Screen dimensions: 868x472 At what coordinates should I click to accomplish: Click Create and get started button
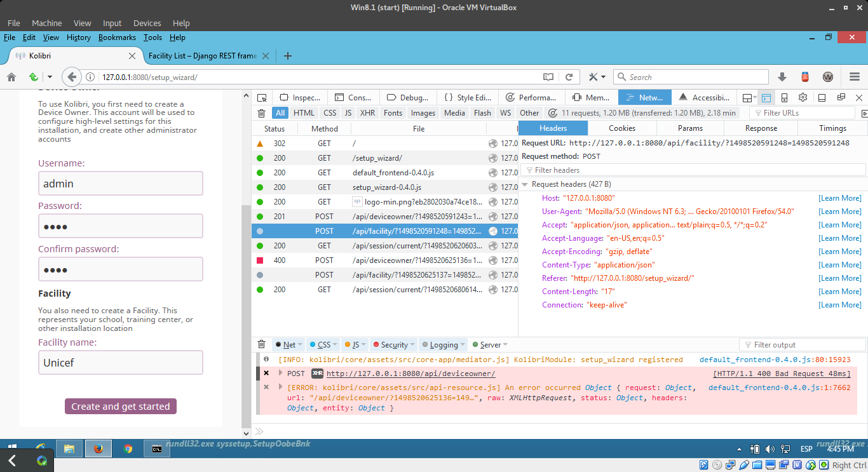121,407
